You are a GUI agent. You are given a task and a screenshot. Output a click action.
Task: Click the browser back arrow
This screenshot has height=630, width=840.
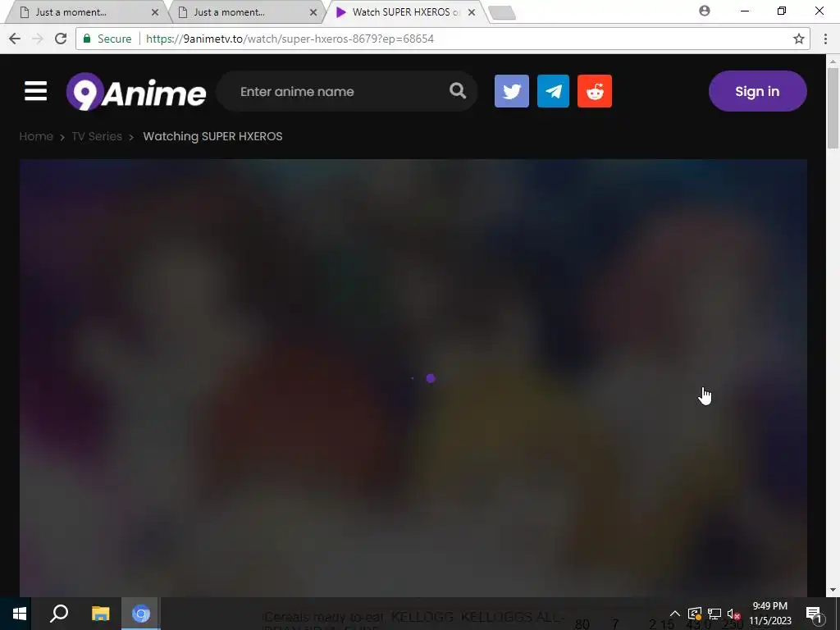click(x=15, y=39)
